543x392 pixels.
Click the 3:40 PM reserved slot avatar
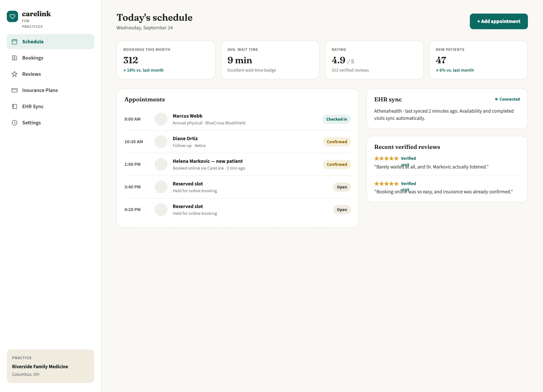[161, 187]
